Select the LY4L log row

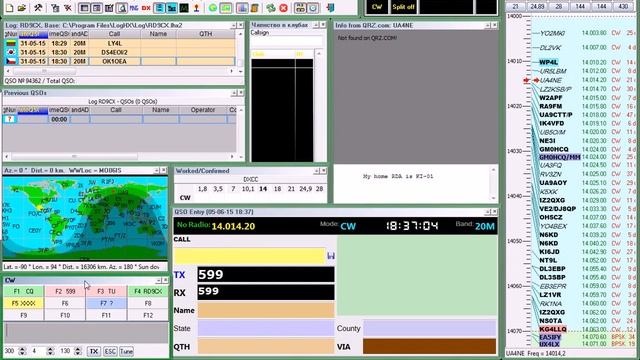point(120,43)
